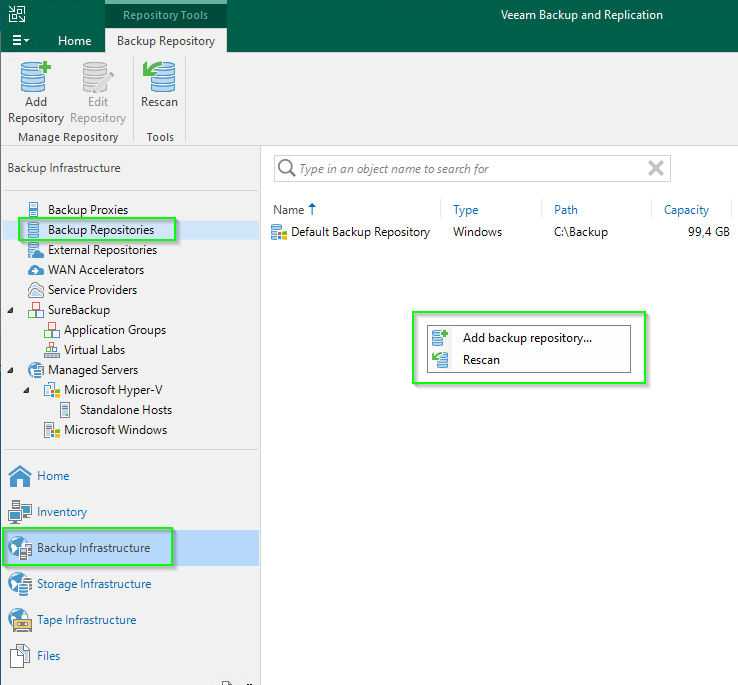The height and width of the screenshot is (685, 738).
Task: Switch to the Home ribbon tab
Action: 74,41
